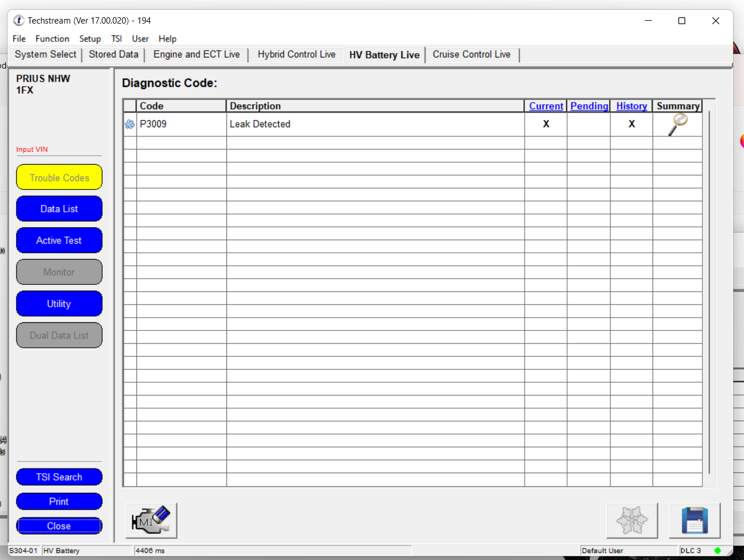Click the Summary column header

678,106
